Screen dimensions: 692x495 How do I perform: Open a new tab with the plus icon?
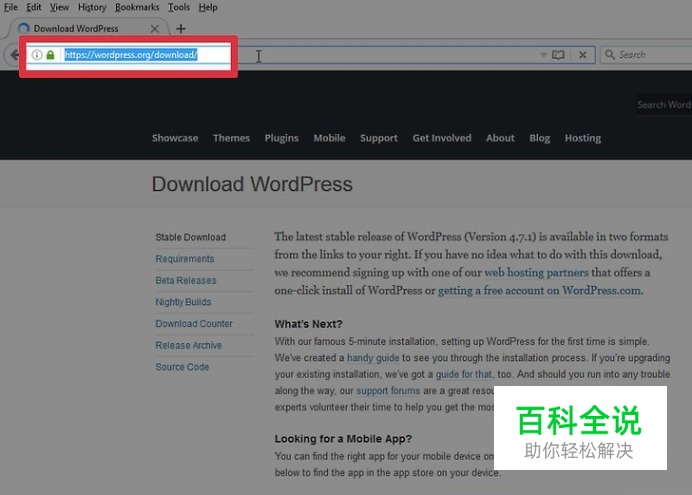pyautogui.click(x=181, y=29)
